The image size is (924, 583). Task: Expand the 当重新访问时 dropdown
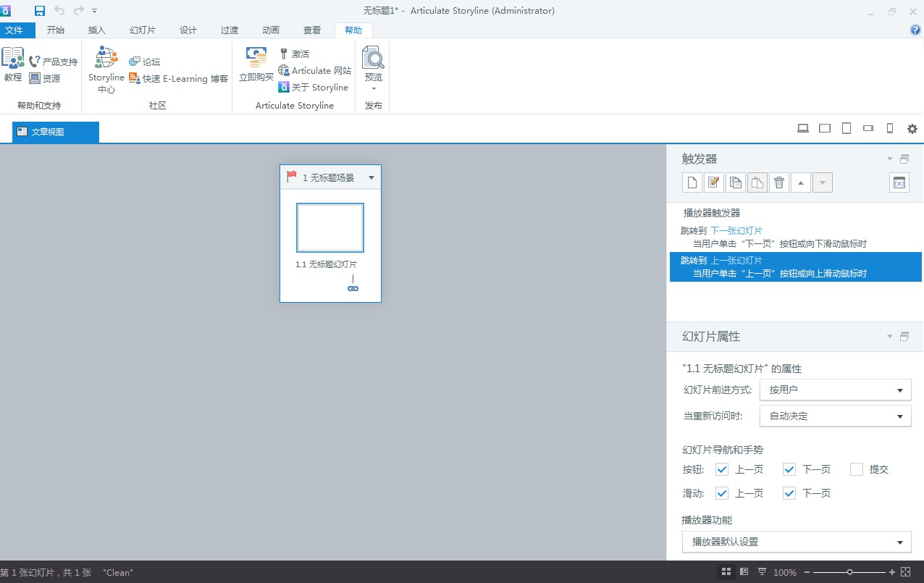835,416
